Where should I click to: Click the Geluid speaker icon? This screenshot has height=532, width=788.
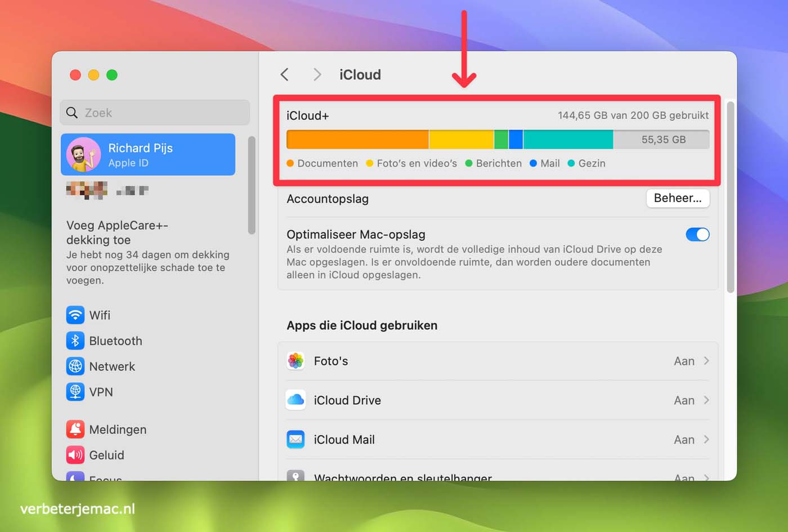(x=75, y=455)
